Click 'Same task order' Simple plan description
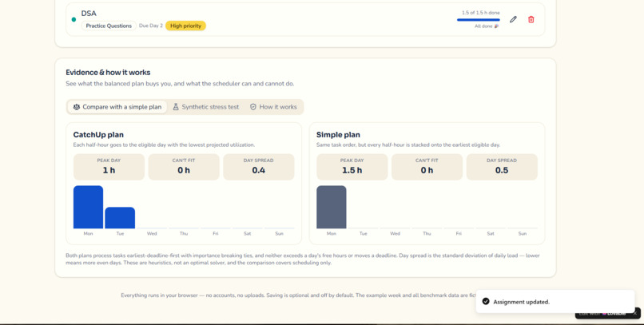The image size is (644, 325). [x=408, y=145]
